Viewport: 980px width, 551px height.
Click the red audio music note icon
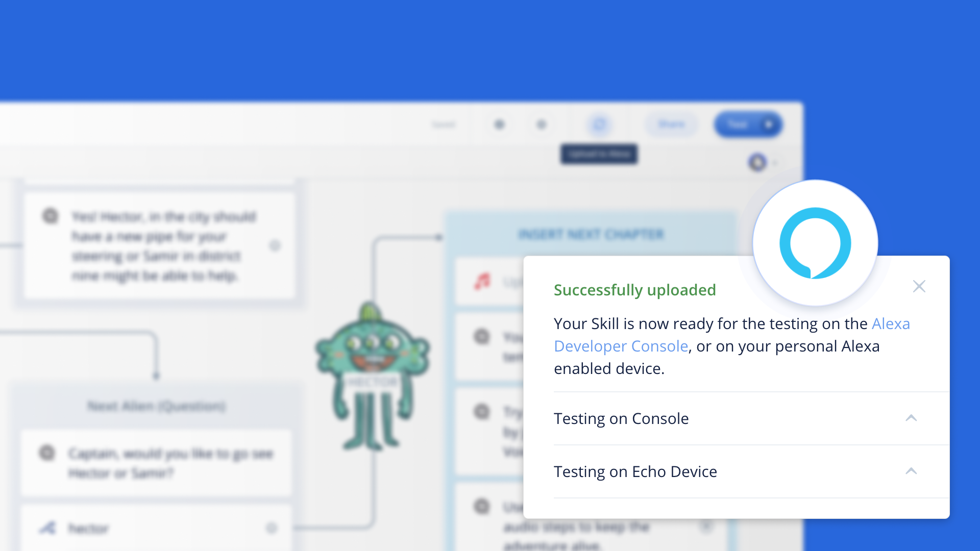482,282
